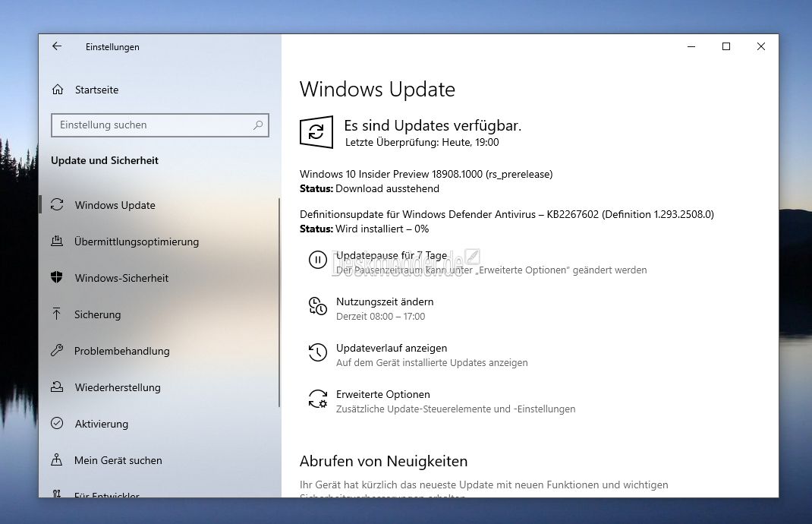Click the Aktivierung checkmark icon
This screenshot has height=524, width=812.
(57, 423)
